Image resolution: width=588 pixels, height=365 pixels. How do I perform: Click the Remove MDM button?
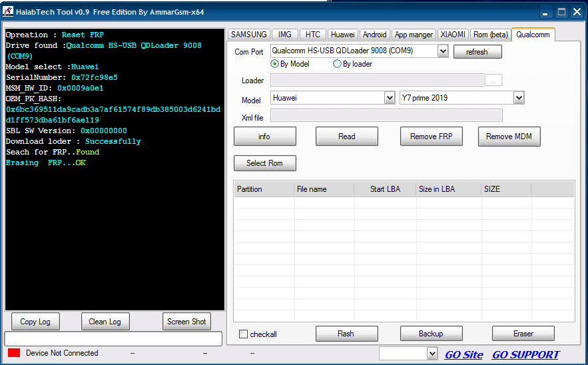coord(509,136)
